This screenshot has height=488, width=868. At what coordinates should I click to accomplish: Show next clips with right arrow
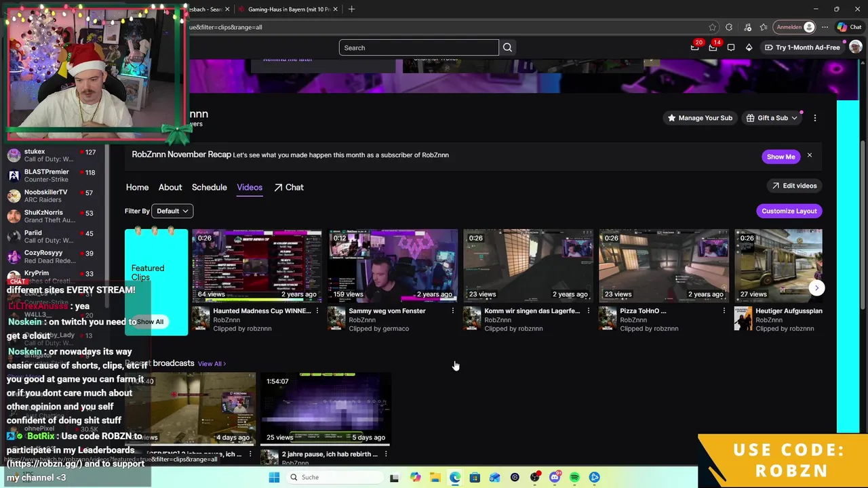pyautogui.click(x=816, y=287)
